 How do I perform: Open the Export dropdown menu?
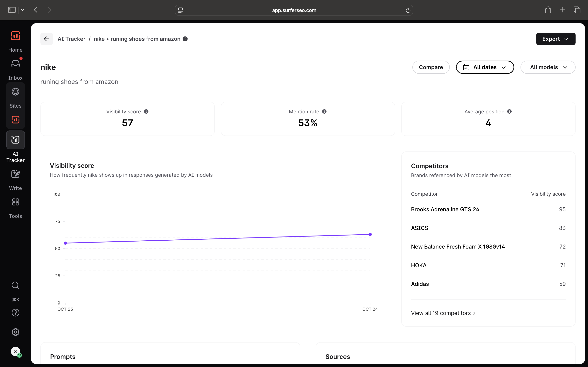[556, 39]
